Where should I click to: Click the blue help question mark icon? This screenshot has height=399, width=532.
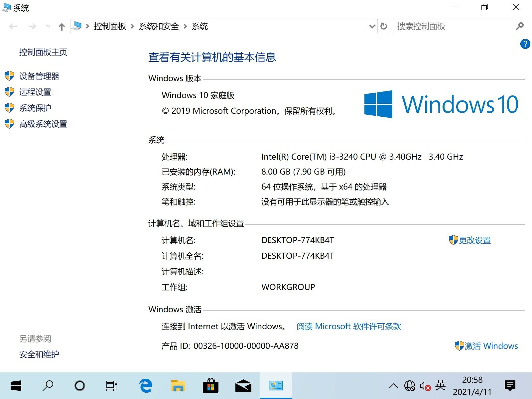pos(525,44)
